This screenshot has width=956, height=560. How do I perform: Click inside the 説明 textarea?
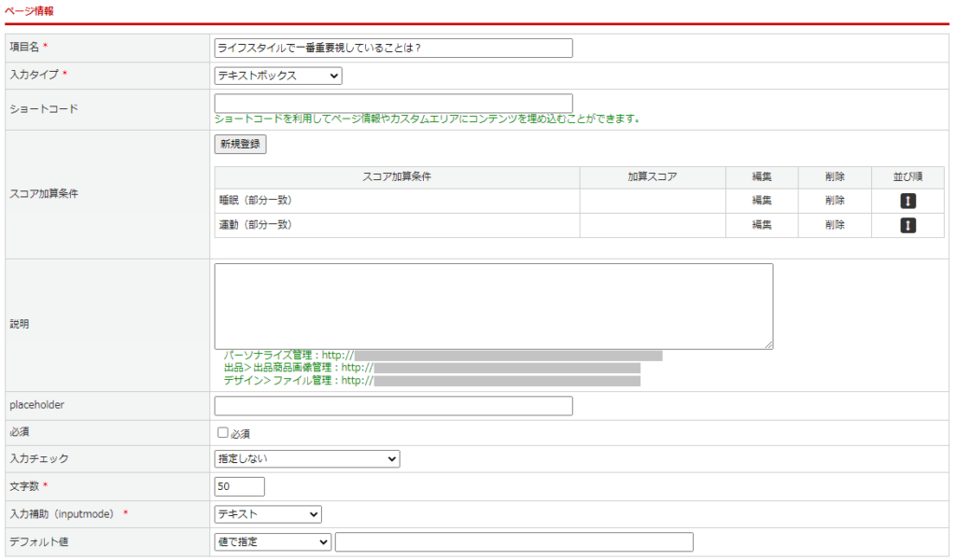(493, 306)
